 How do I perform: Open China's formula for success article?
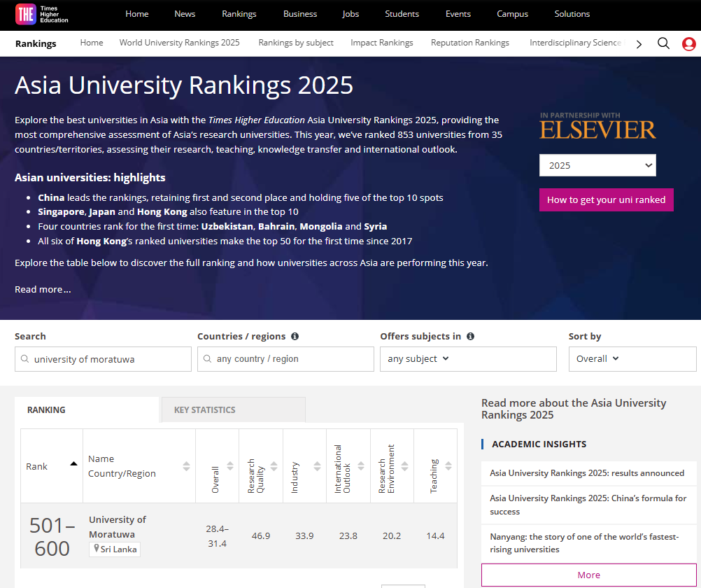[588, 505]
